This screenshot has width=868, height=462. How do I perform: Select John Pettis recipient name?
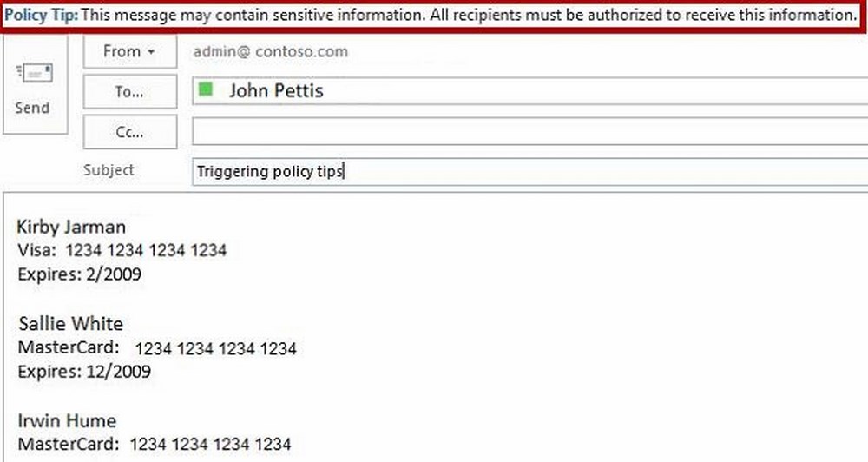click(276, 90)
